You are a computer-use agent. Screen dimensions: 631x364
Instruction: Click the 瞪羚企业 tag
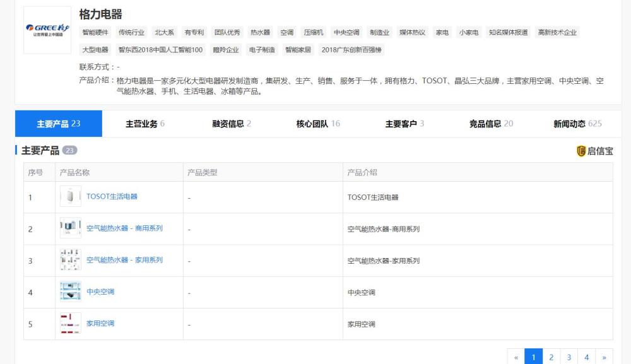[226, 50]
